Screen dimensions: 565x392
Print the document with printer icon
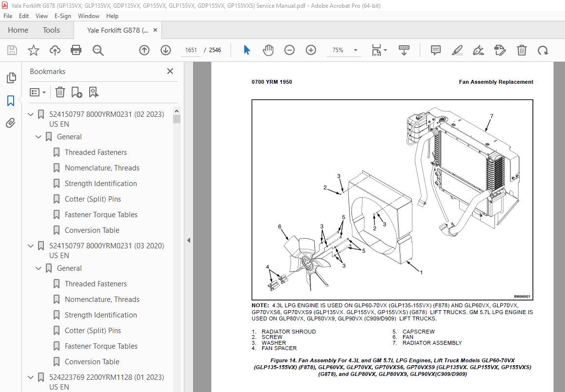(x=76, y=50)
